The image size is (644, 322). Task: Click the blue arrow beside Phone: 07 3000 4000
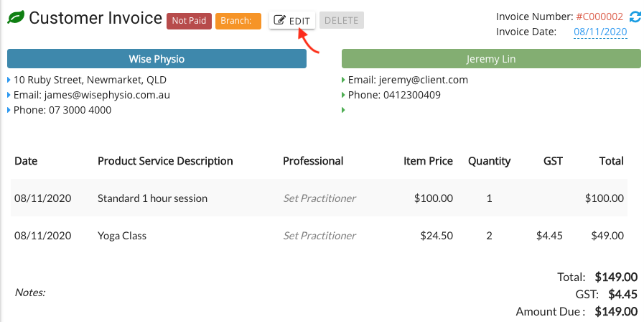click(x=9, y=110)
